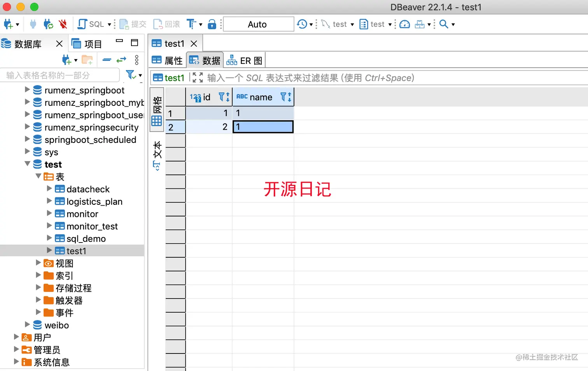Click the new folder icon in navigator

87,60
